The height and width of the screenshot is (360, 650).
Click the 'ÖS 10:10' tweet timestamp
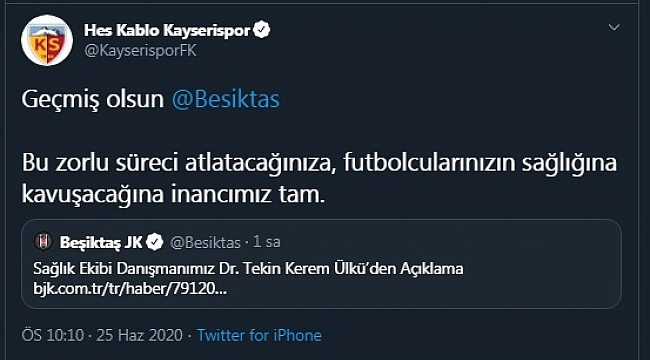53,335
